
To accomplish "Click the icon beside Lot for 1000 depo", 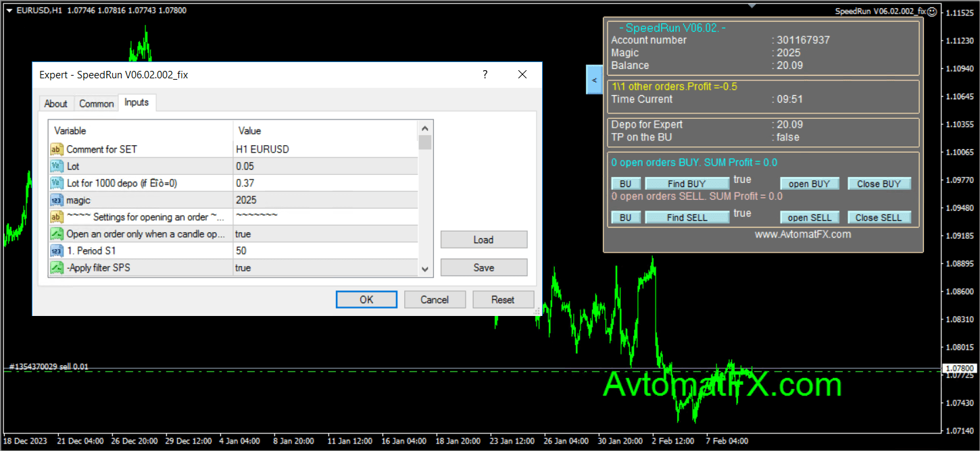I will pos(57,183).
